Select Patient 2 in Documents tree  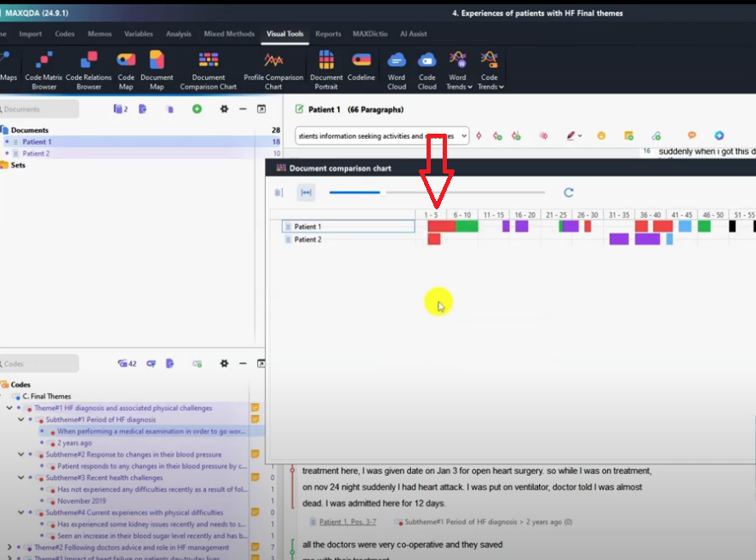(36, 153)
